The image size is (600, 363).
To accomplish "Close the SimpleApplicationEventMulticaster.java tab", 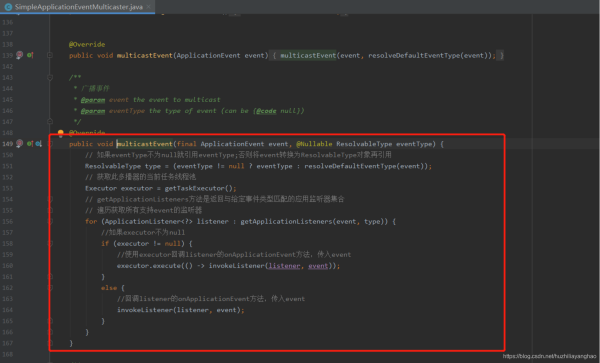I will click(x=148, y=7).
